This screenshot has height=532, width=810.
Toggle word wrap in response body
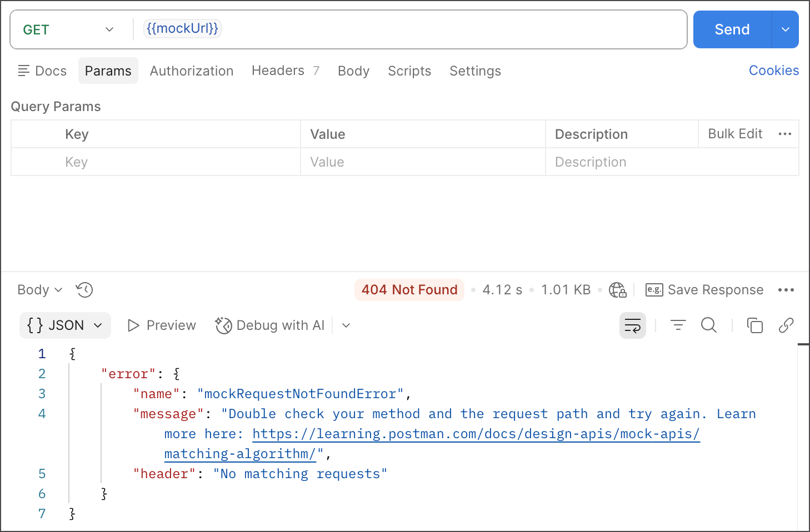632,325
